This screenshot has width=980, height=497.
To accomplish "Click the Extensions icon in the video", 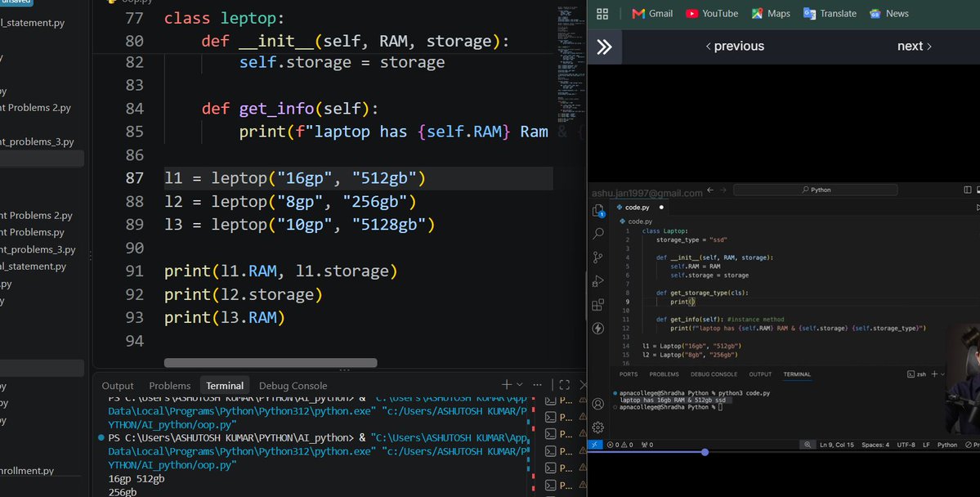I will click(598, 305).
